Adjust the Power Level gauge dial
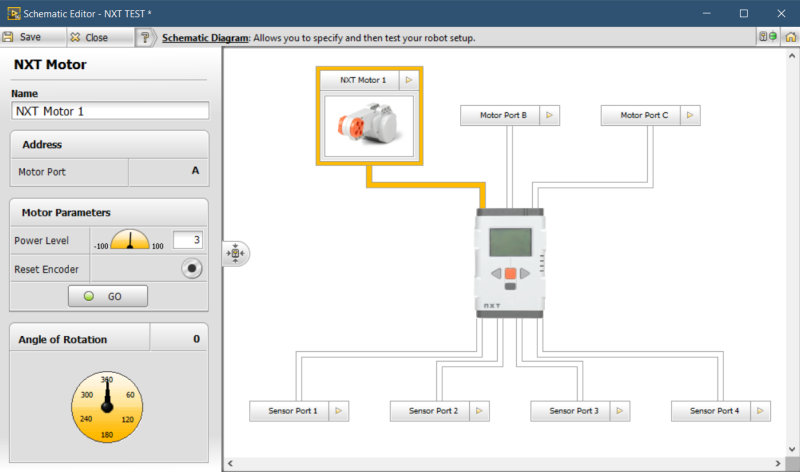Viewport: 800px width, 472px height. 130,239
